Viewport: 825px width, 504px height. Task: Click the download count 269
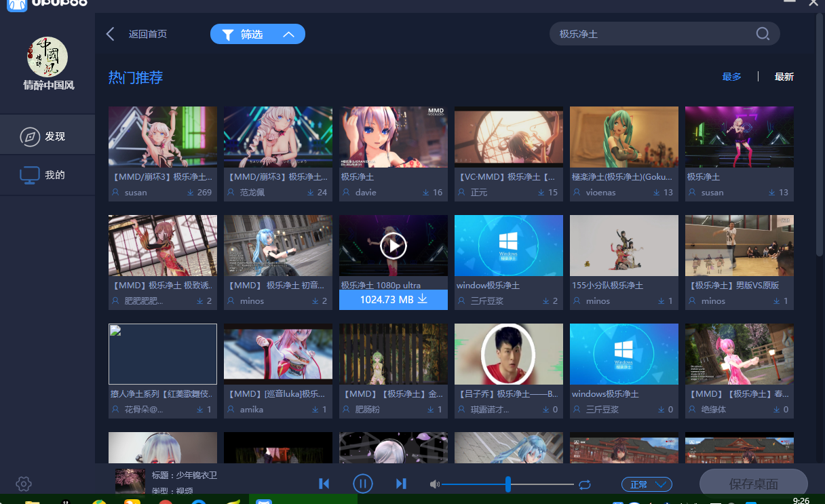[204, 193]
